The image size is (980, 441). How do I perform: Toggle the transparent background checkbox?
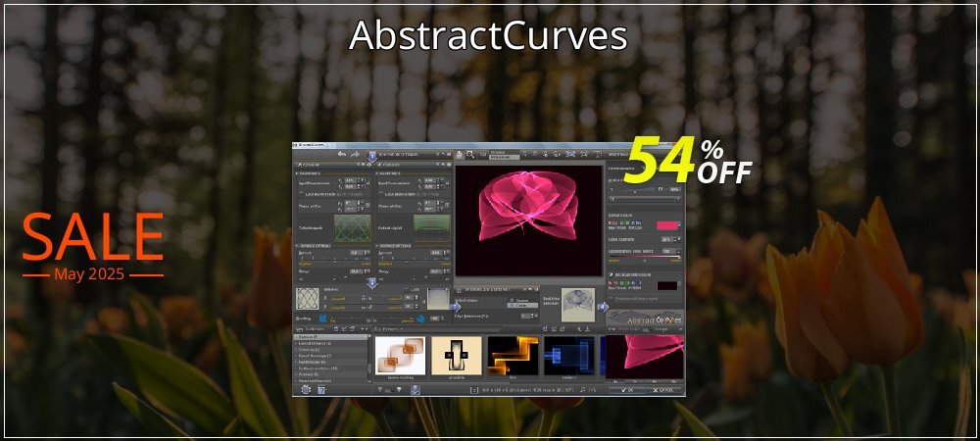tap(612, 299)
